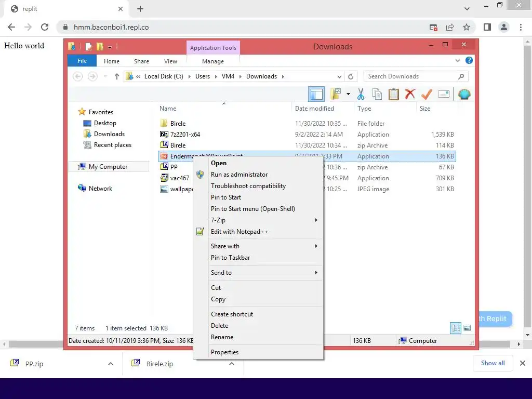The image size is (532, 399).
Task: Click the New folder quick access icon
Action: click(100, 46)
